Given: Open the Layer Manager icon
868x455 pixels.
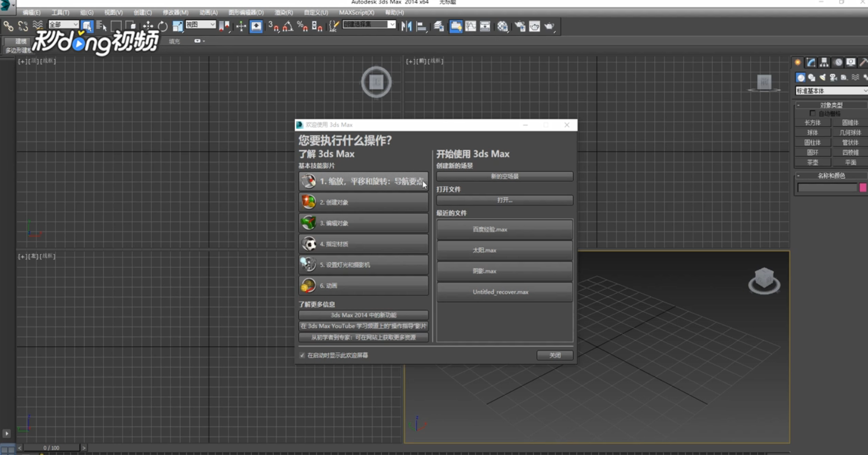Looking at the screenshot, I should (x=439, y=26).
